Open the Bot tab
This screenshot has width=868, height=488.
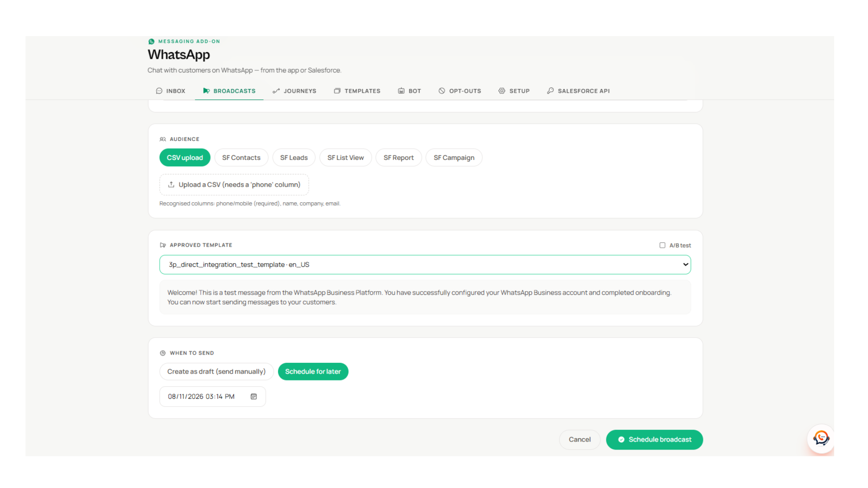(x=410, y=91)
